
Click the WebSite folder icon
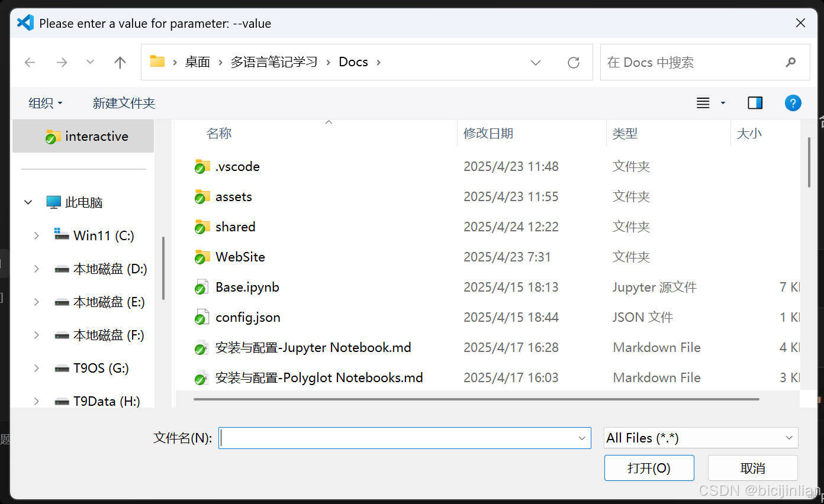(x=202, y=257)
